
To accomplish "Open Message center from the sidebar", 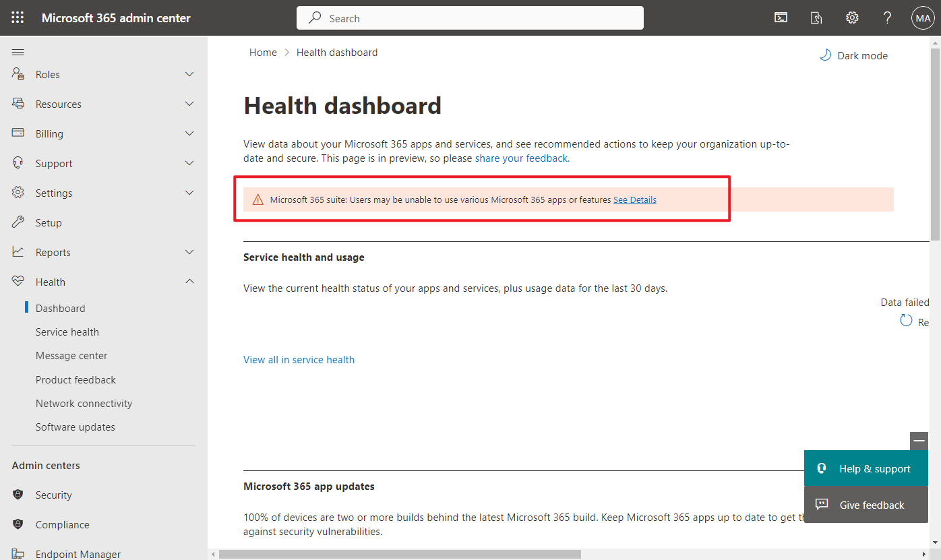I will tap(71, 355).
